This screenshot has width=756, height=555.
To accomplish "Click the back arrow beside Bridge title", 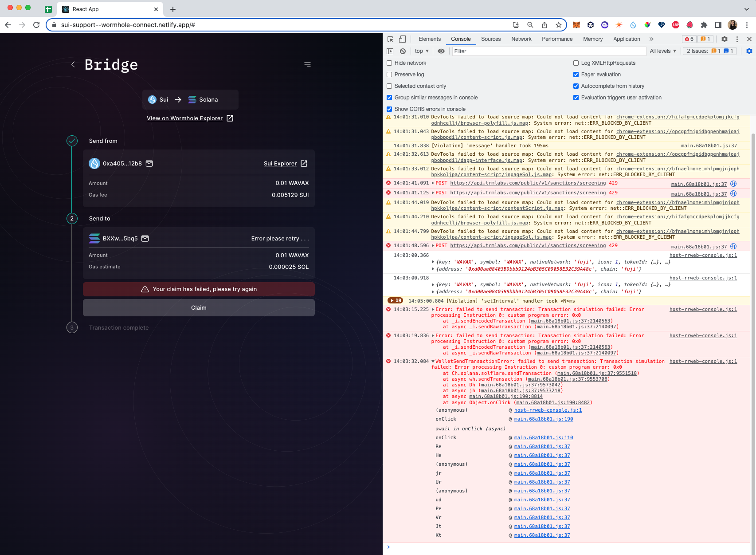I will [73, 64].
